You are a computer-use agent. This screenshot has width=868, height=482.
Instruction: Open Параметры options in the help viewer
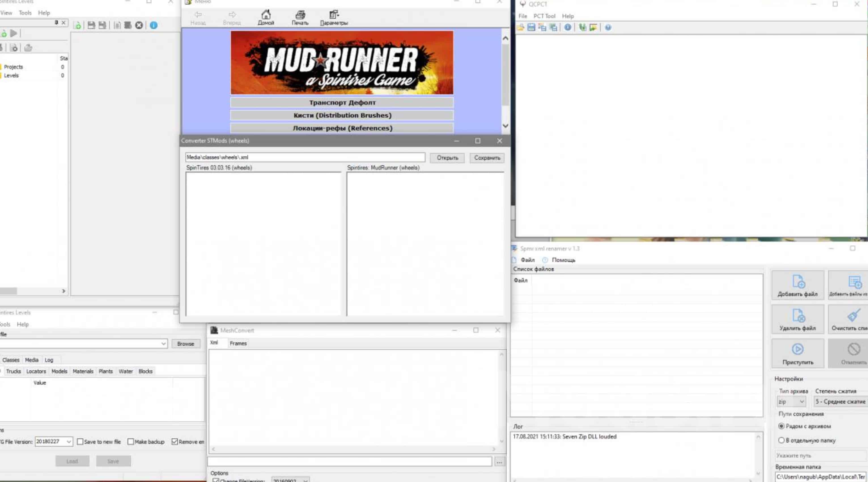(334, 17)
